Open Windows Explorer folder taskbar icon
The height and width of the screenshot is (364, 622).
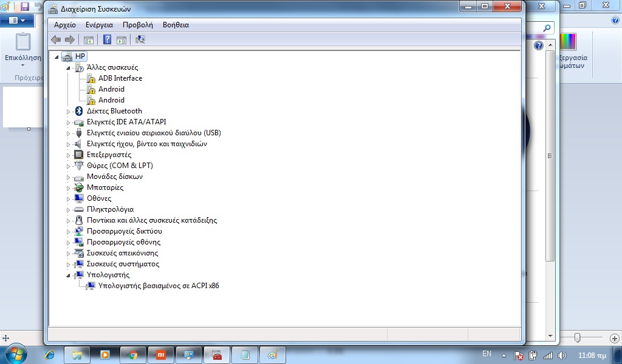tap(77, 355)
